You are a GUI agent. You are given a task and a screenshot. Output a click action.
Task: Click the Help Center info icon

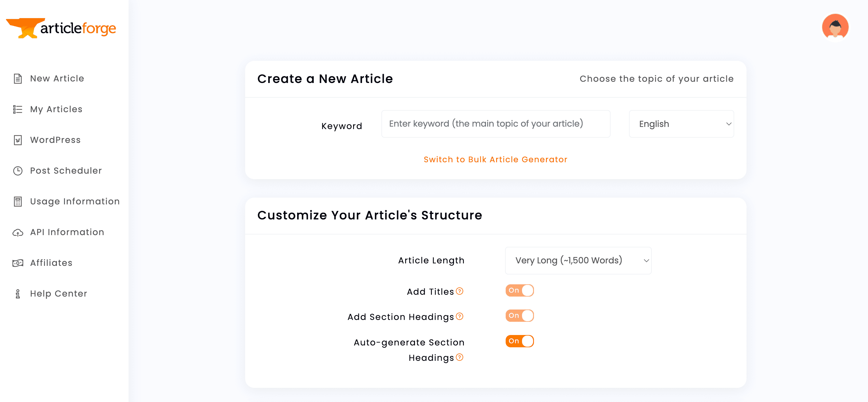click(18, 294)
